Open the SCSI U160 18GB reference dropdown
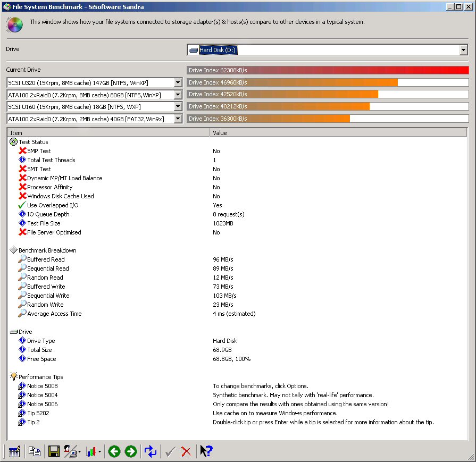 [x=178, y=106]
